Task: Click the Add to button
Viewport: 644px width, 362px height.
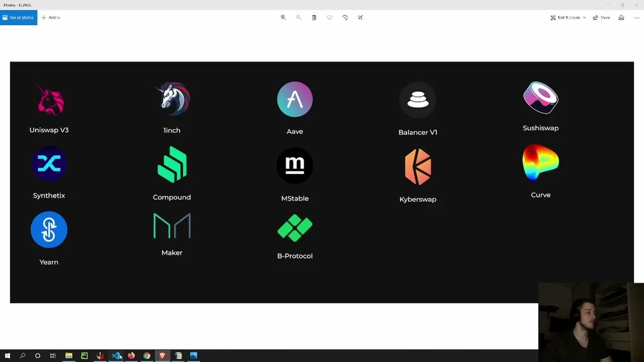Action: [51, 18]
